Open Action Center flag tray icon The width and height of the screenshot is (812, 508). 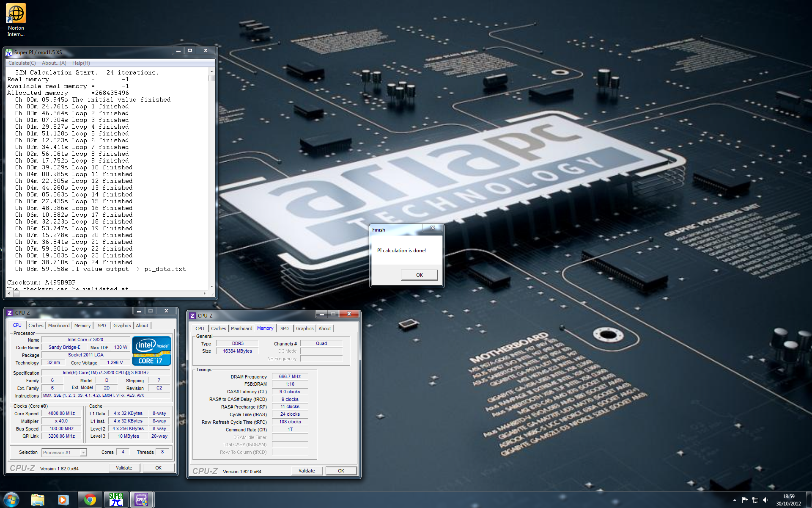tap(745, 500)
